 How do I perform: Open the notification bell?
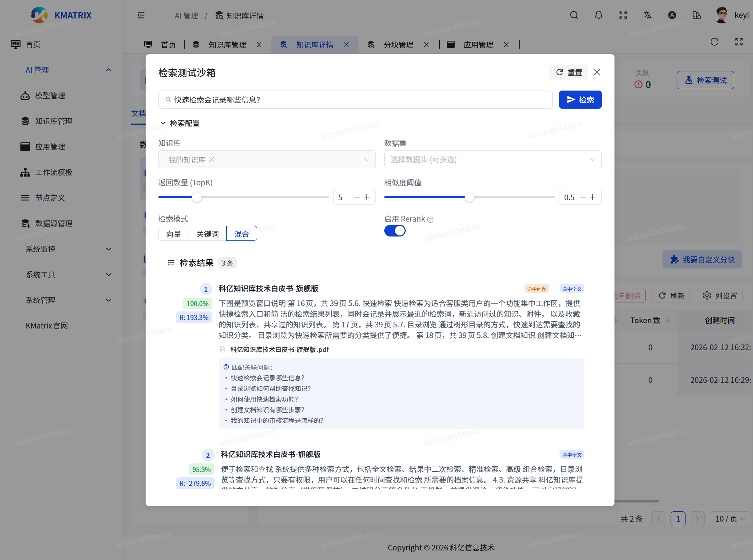598,15
